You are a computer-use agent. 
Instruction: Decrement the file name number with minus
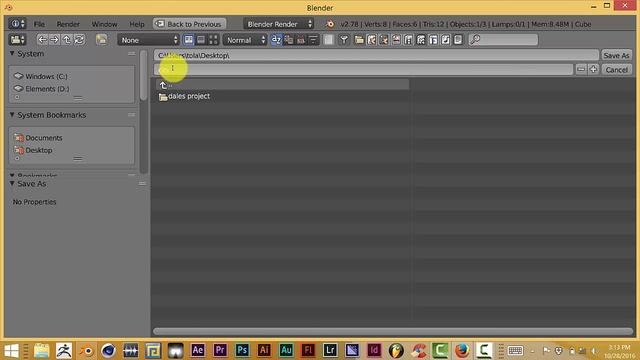(x=581, y=69)
